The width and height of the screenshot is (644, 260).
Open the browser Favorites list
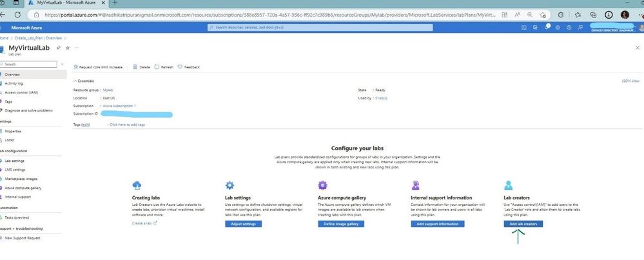[578, 15]
